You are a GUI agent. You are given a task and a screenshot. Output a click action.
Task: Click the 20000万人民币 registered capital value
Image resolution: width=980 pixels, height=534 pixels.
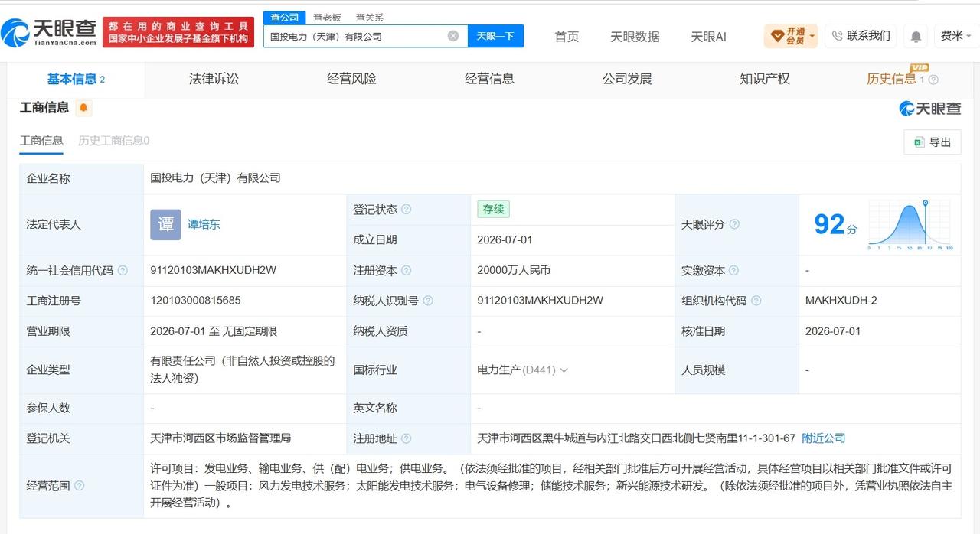tap(514, 270)
